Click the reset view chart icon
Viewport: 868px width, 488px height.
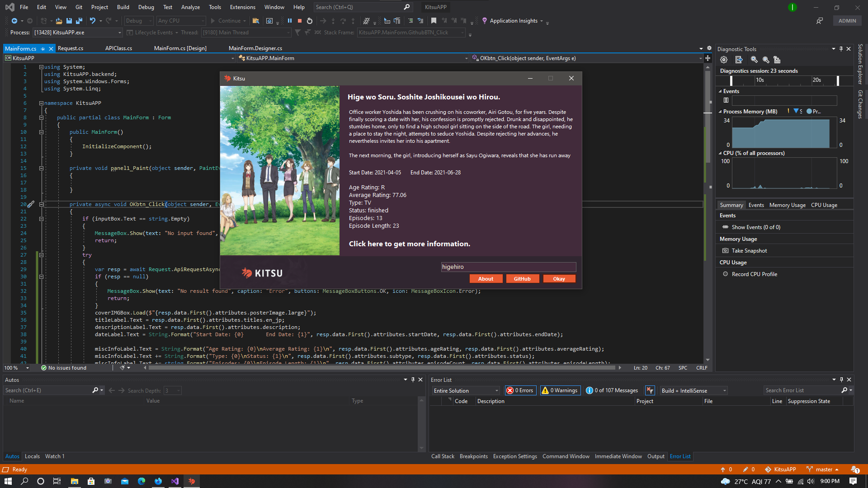pos(777,60)
